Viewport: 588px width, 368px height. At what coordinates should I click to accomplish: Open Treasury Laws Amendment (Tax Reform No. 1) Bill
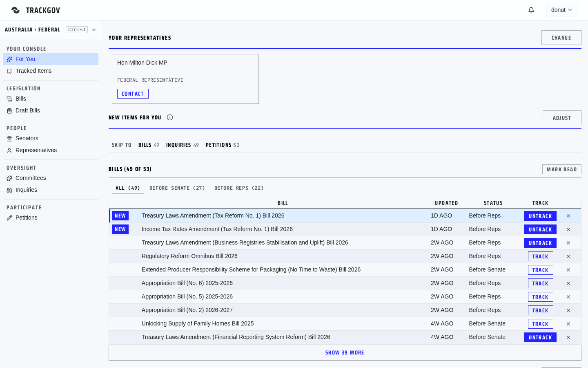(213, 215)
